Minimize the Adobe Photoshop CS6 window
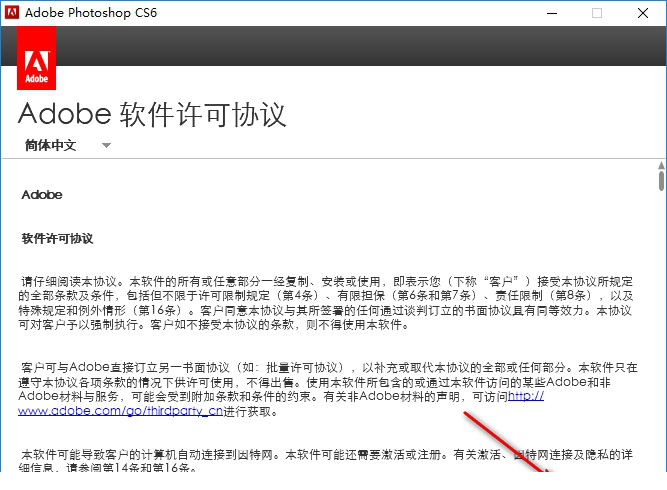The image size is (667, 490). (552, 13)
